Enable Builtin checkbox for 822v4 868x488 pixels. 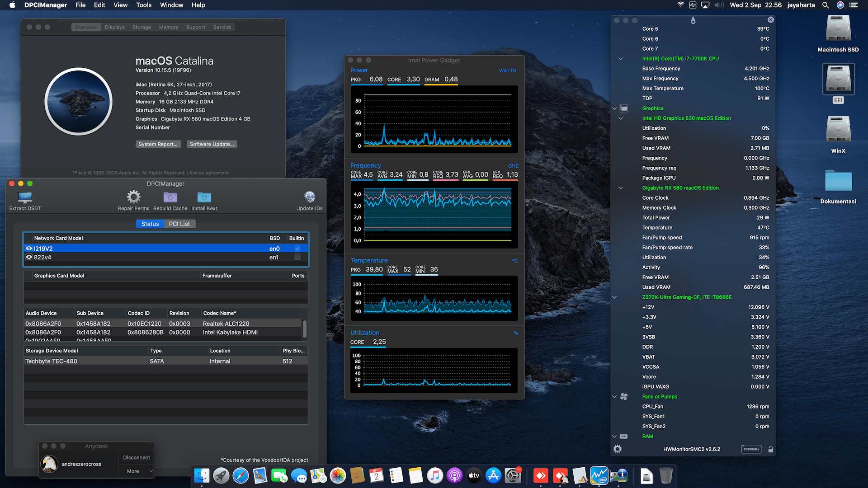click(297, 257)
